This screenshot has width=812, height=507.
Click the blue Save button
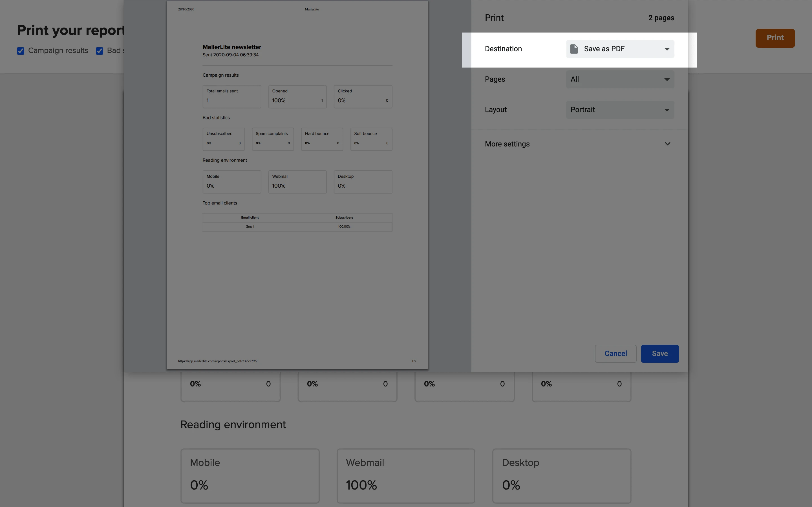[x=659, y=353]
